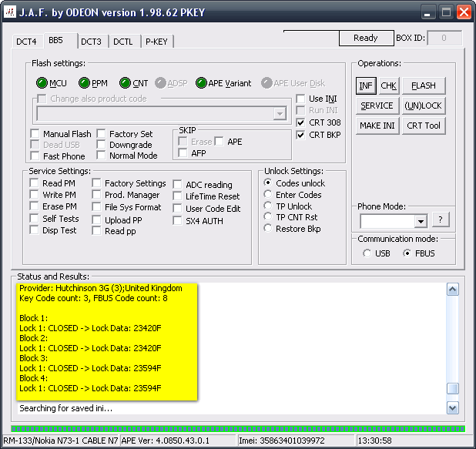Viewport: 476px width, 449px height.
Task: Open the P-KEY tab
Action: click(157, 42)
